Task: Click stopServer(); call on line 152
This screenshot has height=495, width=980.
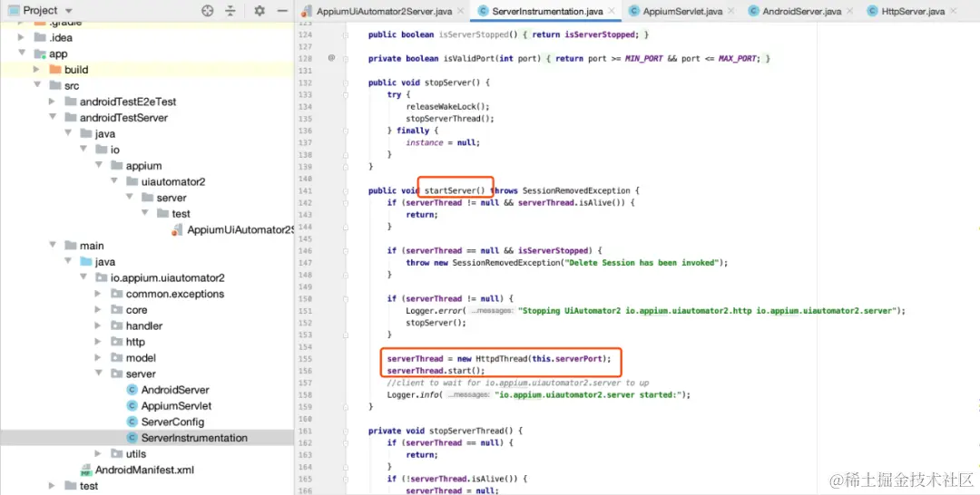Action: coord(436,323)
